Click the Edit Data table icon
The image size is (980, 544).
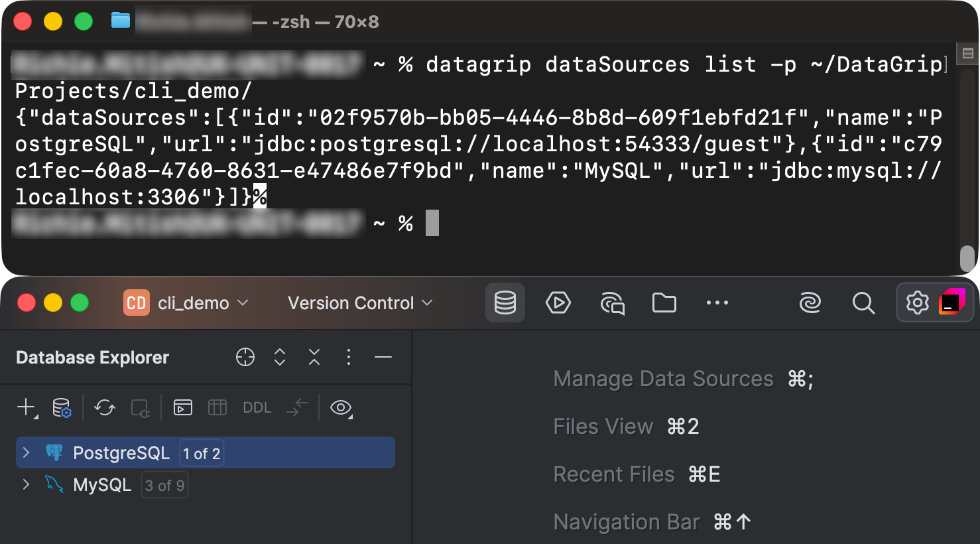[x=217, y=407]
